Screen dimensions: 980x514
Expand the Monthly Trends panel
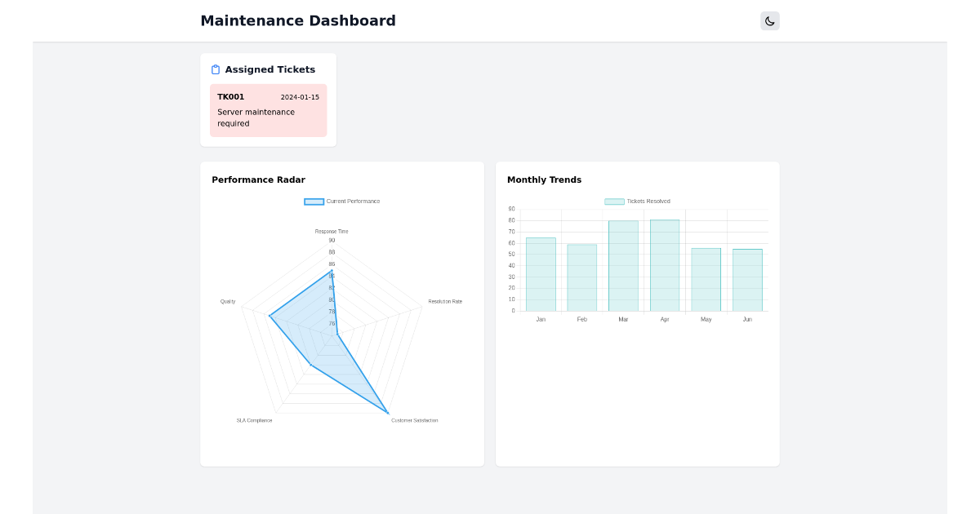coord(637,313)
